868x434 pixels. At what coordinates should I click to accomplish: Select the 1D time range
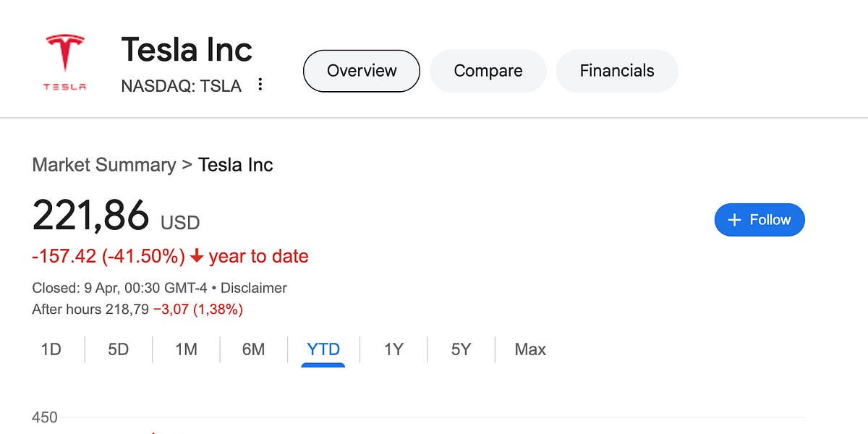[51, 350]
